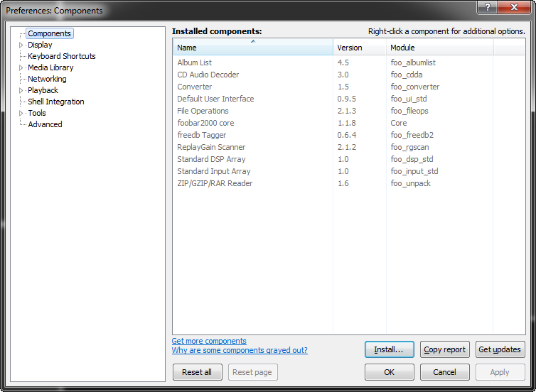Click version 4.5 of Album List

(x=343, y=62)
